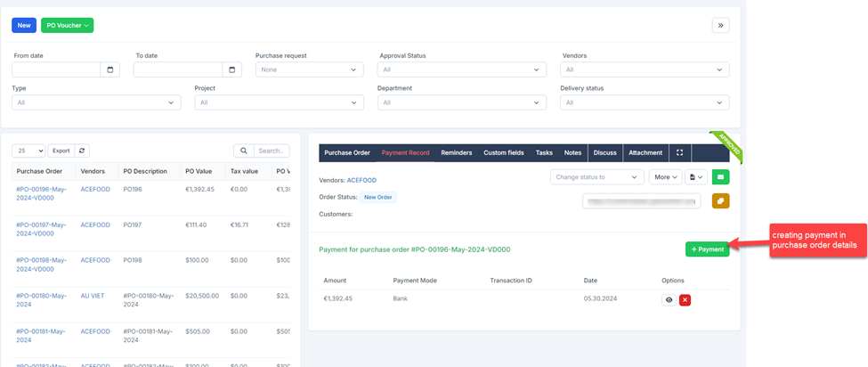Screen dimensions: 868x367
Task: Click the refresh table icon
Action: (x=82, y=151)
